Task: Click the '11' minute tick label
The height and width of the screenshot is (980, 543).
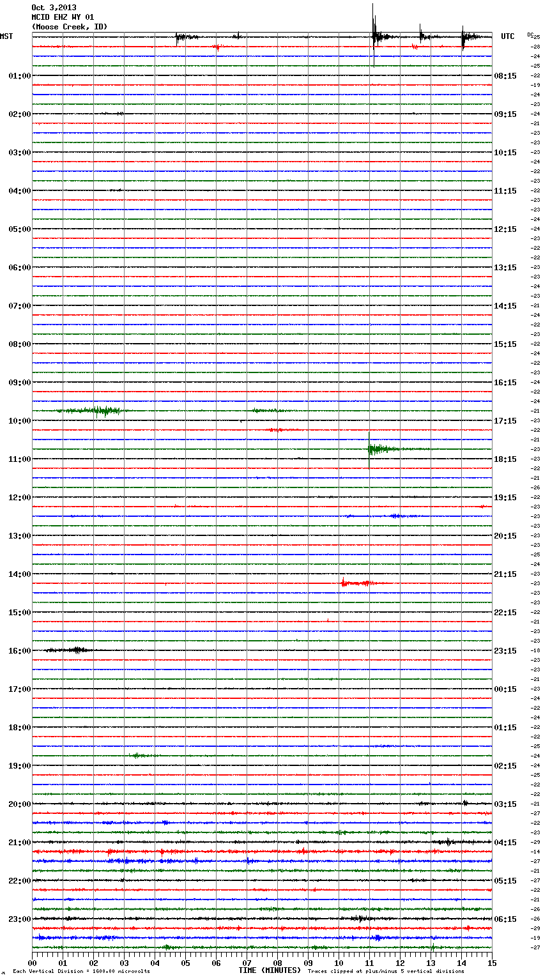Action: coord(369,963)
